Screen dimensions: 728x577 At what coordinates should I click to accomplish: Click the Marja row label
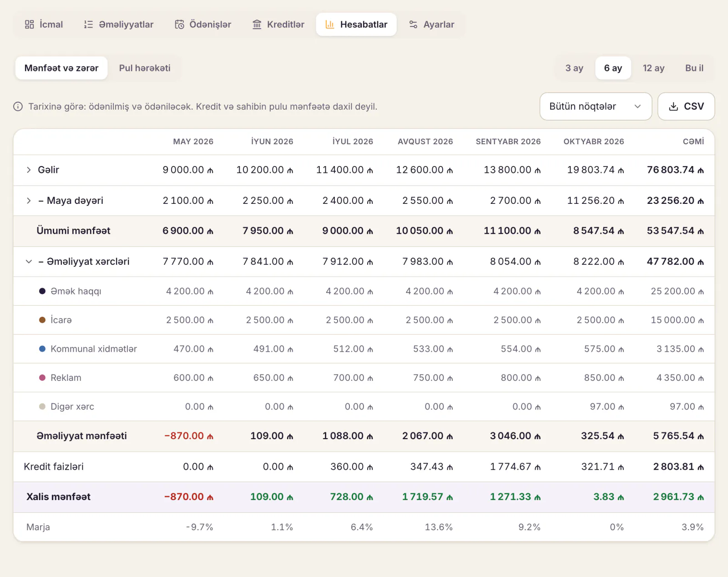pos(38,527)
